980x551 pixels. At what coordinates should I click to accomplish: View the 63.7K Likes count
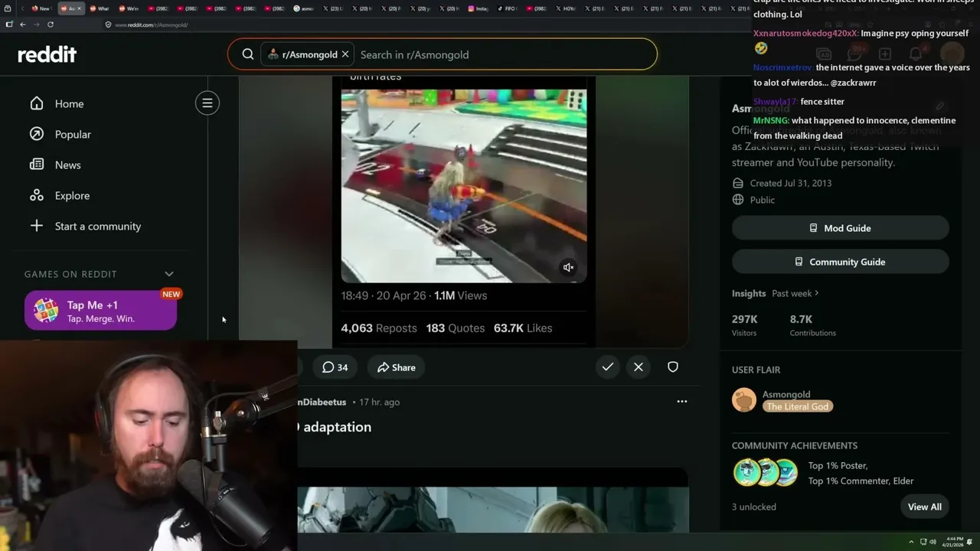(x=523, y=328)
